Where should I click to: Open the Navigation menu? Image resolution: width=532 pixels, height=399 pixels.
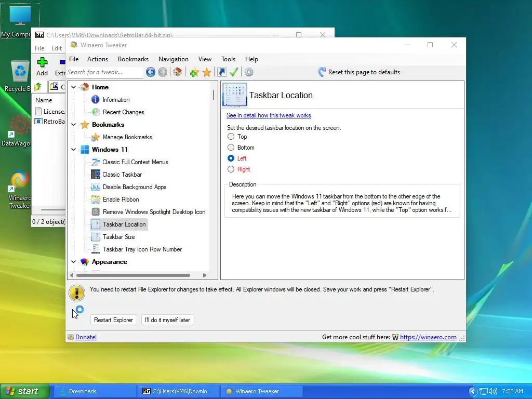click(174, 59)
